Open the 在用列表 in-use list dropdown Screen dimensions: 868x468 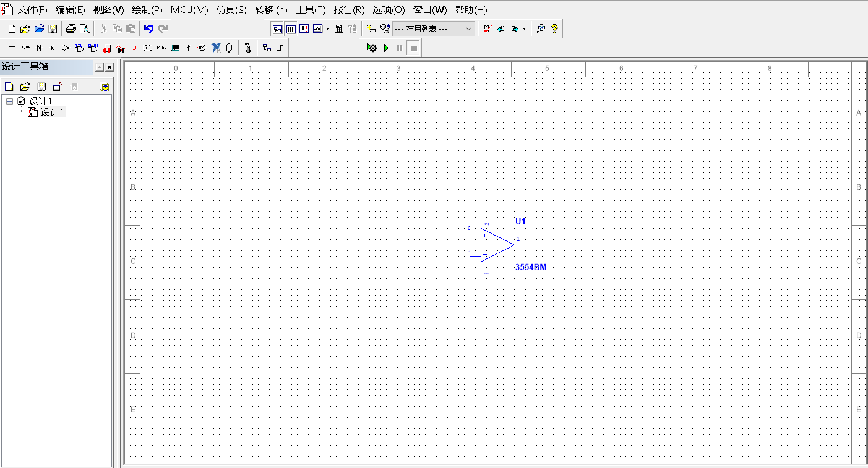[x=434, y=28]
